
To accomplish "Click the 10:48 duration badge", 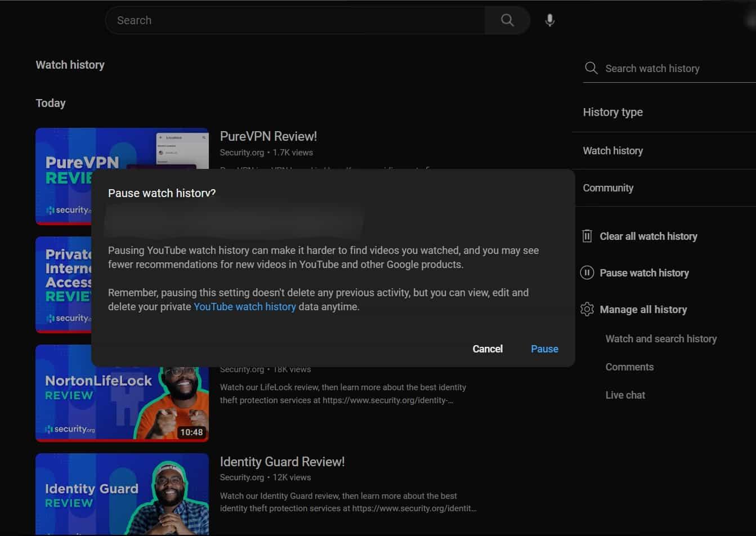I will coord(191,432).
